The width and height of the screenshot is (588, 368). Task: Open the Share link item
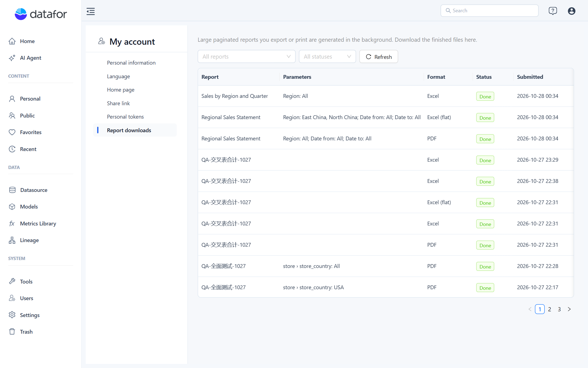(118, 103)
